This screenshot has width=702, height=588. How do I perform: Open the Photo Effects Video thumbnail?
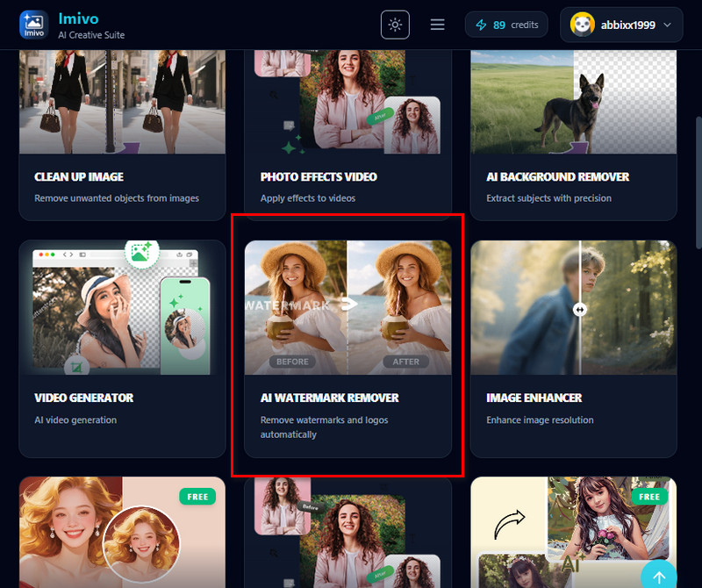(x=347, y=102)
